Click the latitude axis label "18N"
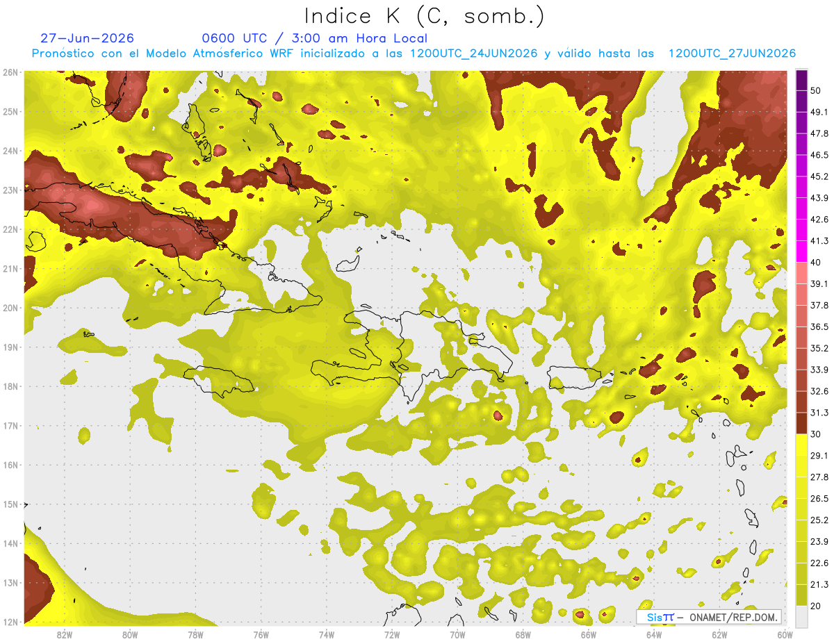 pyautogui.click(x=10, y=386)
